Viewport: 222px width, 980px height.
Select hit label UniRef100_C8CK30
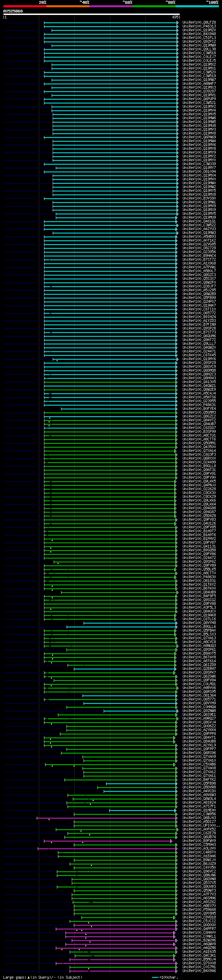199,493
